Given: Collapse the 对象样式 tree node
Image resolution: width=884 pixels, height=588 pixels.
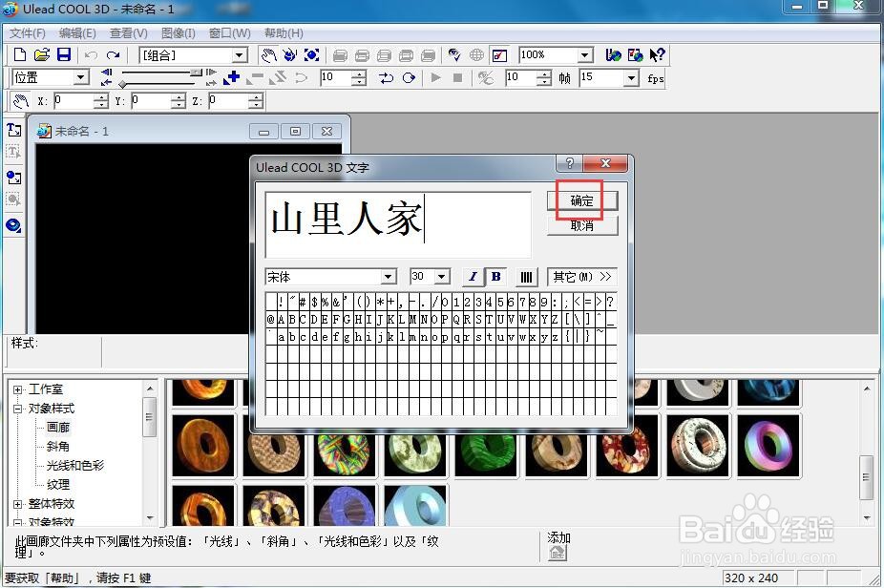Looking at the screenshot, I should [17, 409].
